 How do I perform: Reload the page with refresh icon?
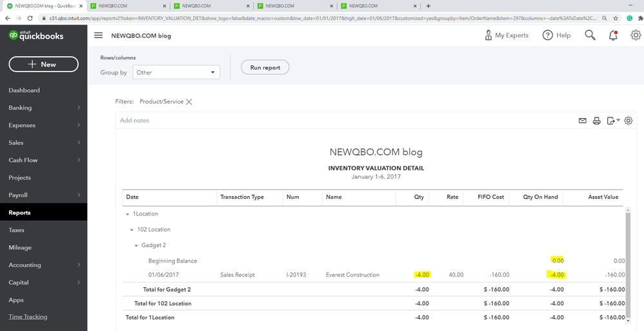(x=30, y=18)
